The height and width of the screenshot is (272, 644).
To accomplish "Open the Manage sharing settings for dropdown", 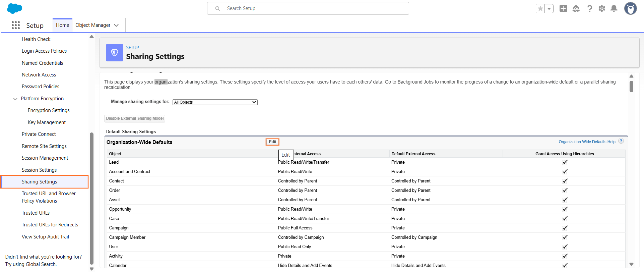I will (215, 102).
